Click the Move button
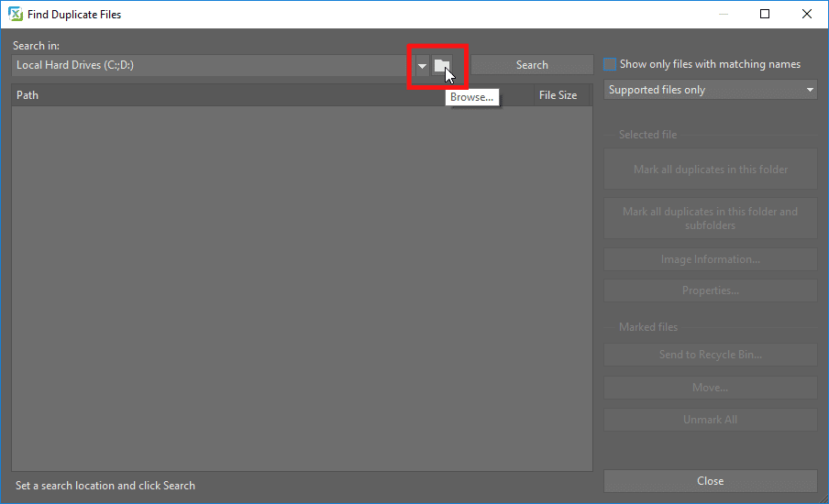829x504 pixels. [711, 388]
